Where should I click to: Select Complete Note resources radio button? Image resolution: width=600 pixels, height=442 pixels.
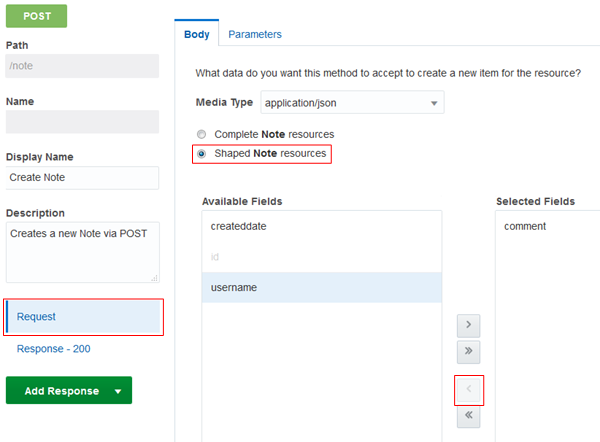point(202,134)
